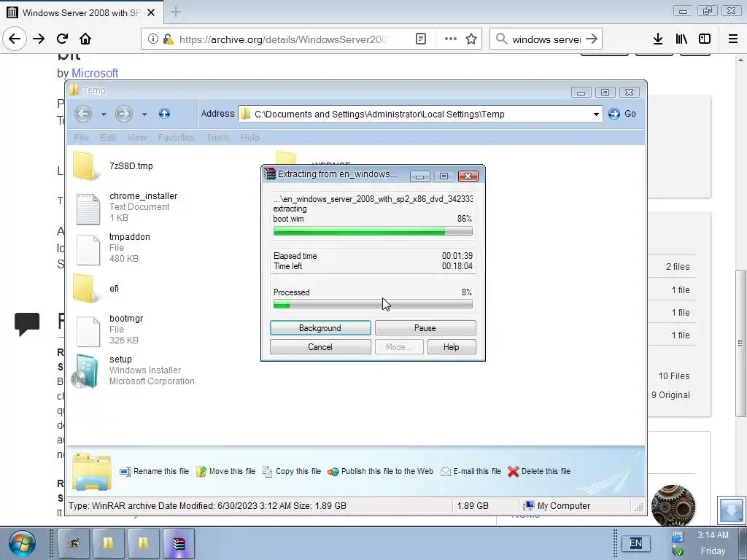Reload the archive.org page

62,39
